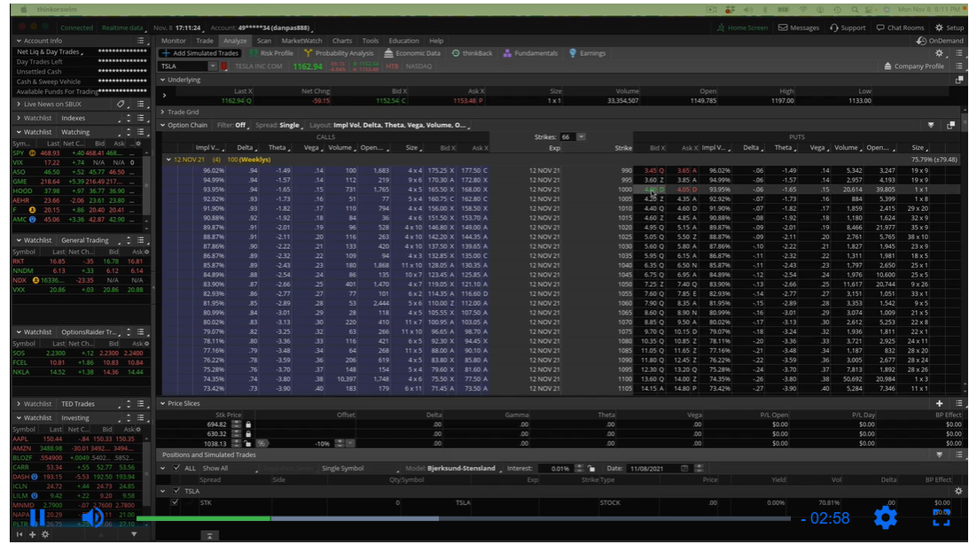This screenshot has height=560, width=977.
Task: Open Analyze tab gear settings icon
Action: pos(939,53)
